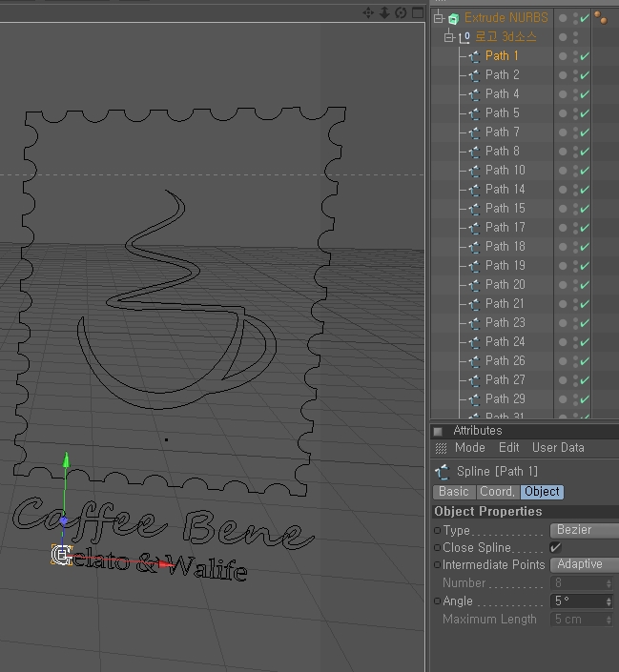The width and height of the screenshot is (619, 672).
Task: Toggle the enable checkmark of Path 21
Action: [x=585, y=304]
